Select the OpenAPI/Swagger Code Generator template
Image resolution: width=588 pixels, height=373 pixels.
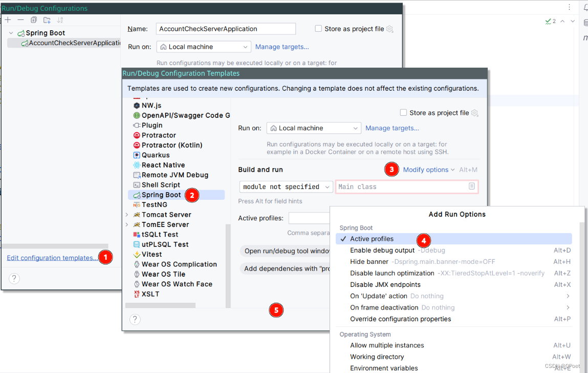click(x=182, y=115)
